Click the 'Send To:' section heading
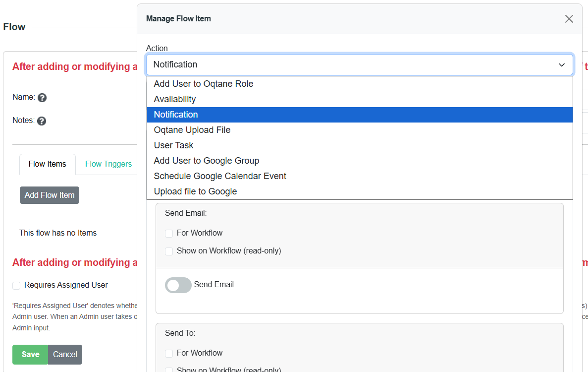588x372 pixels. tap(180, 333)
